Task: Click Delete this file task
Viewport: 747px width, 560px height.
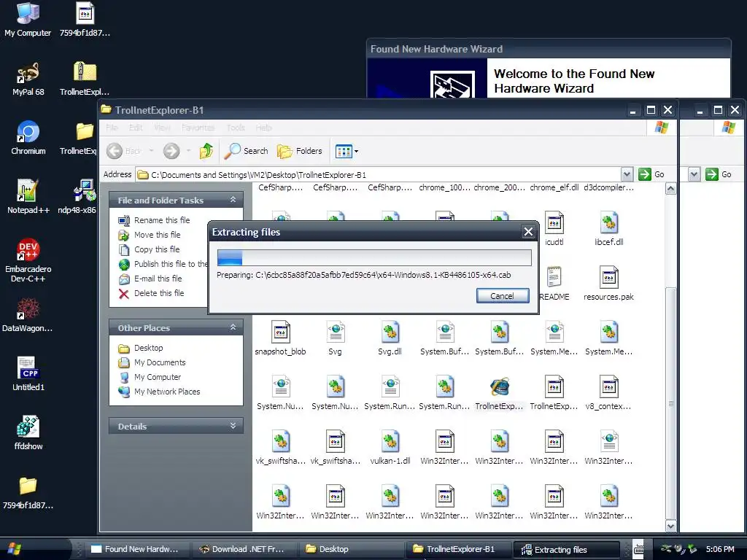Action: [x=151, y=293]
